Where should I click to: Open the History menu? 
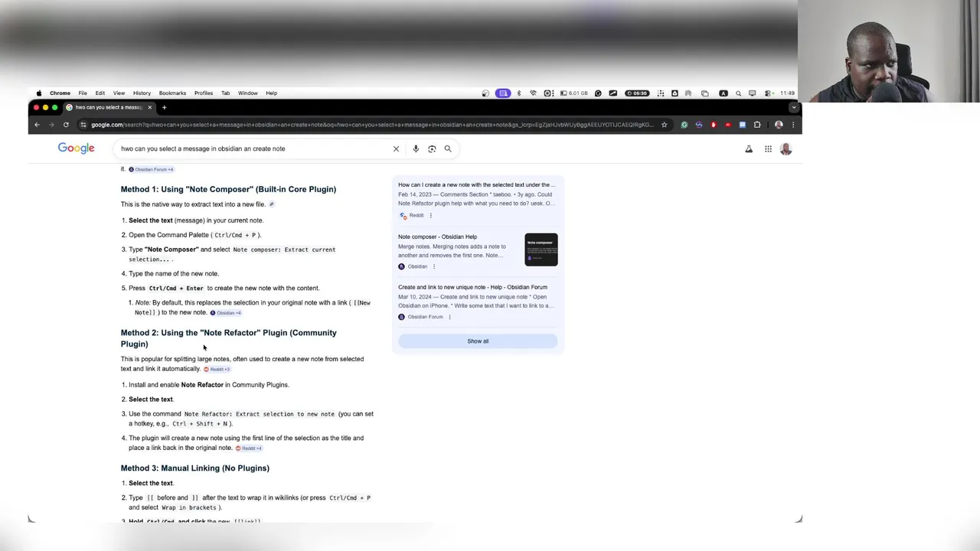click(x=142, y=93)
